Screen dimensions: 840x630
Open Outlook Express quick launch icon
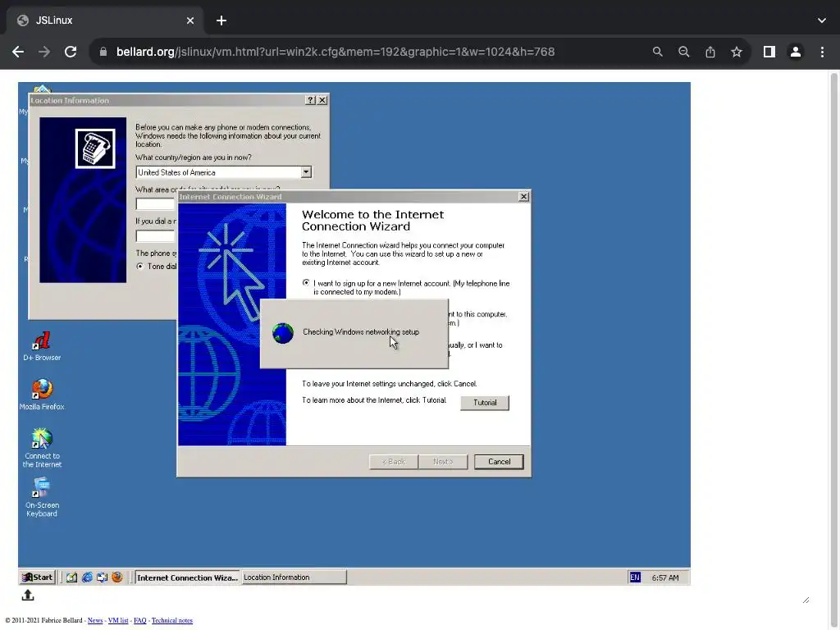pyautogui.click(x=102, y=577)
